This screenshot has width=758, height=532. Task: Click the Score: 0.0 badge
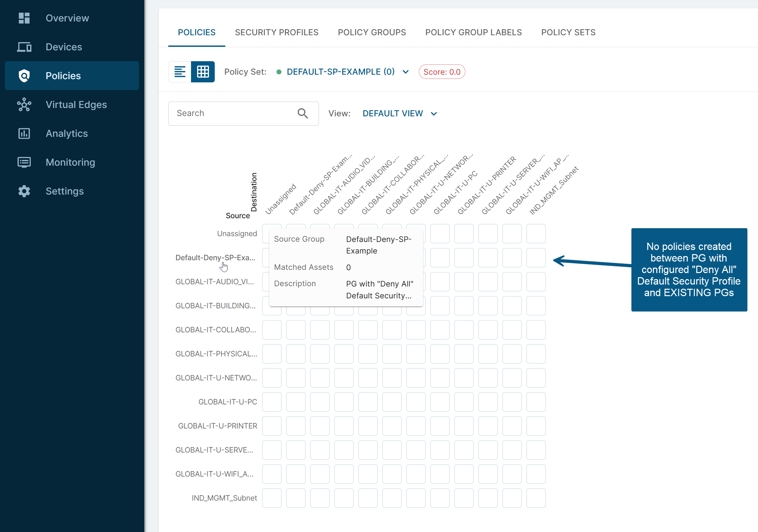(x=442, y=72)
